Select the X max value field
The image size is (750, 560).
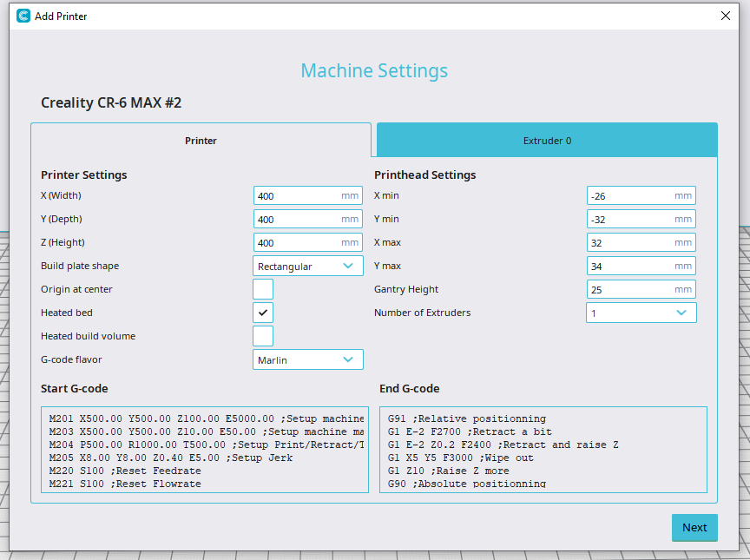click(x=641, y=242)
